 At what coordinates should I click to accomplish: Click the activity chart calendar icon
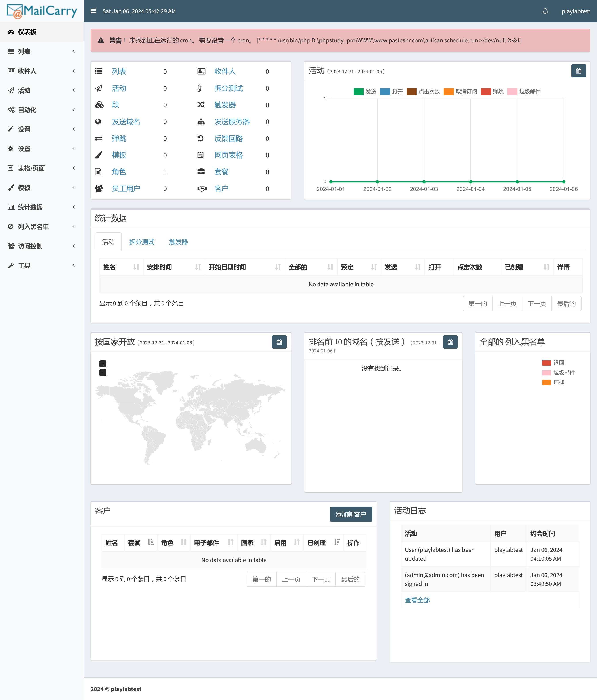[578, 71]
